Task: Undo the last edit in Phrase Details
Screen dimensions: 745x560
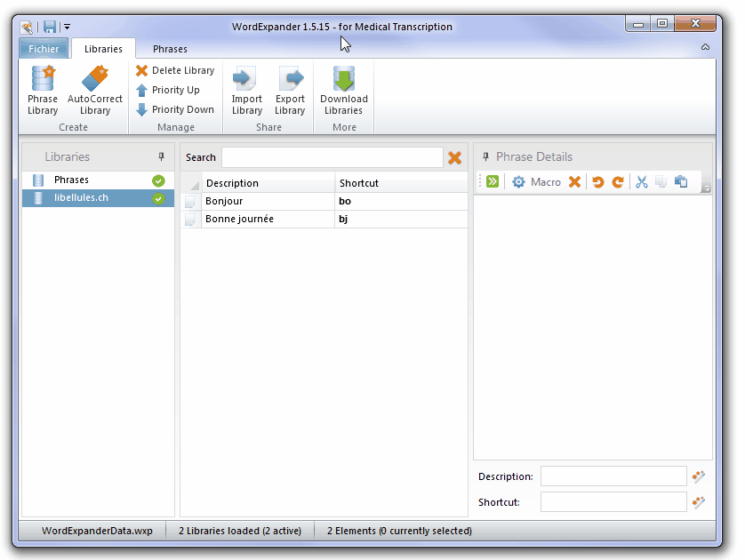Action: point(598,182)
